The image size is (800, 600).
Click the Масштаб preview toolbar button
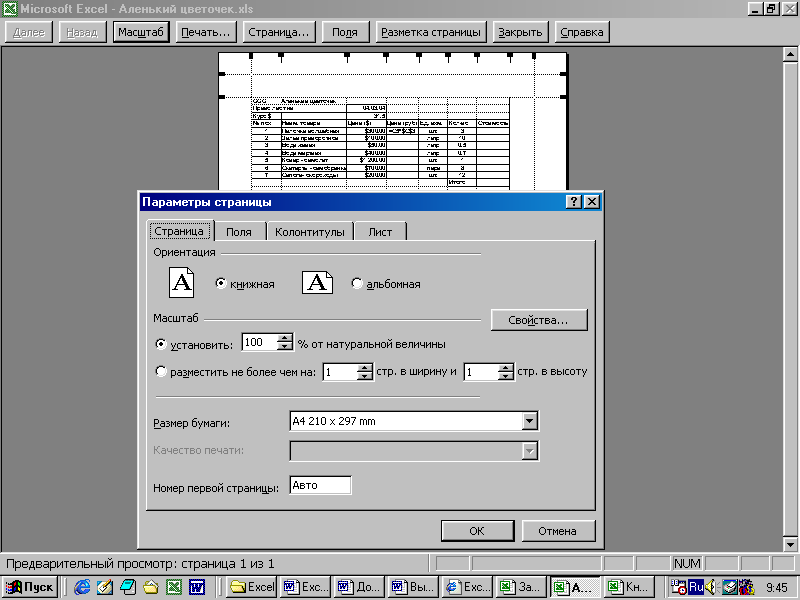pyautogui.click(x=141, y=32)
